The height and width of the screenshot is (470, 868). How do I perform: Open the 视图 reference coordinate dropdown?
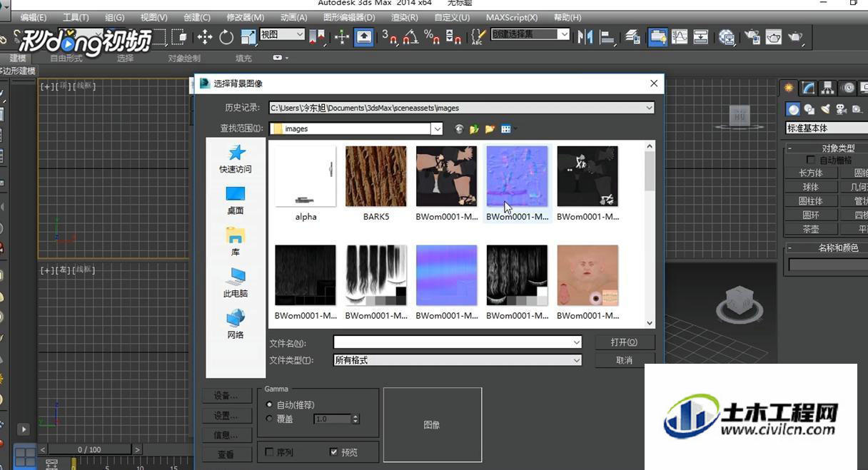coord(282,34)
